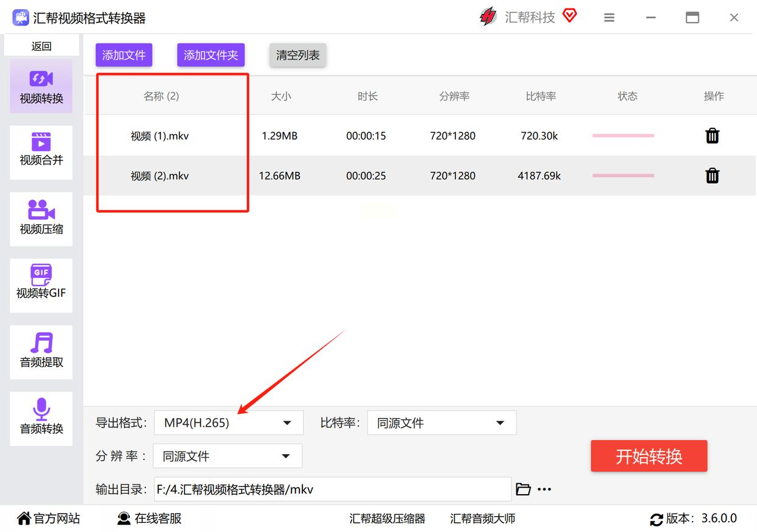Screen dimensions: 757x532
Task: Expand the 导出格式 MP4(H.265) dropdown
Action: tap(229, 423)
